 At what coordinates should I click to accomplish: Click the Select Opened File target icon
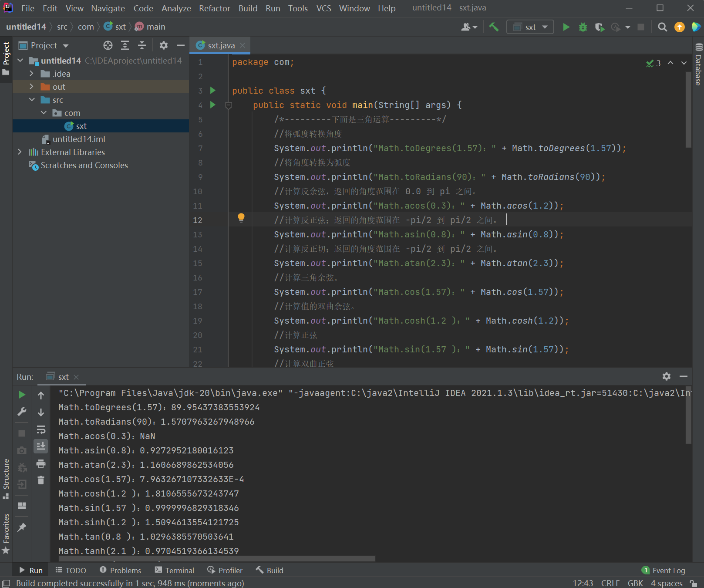point(108,45)
